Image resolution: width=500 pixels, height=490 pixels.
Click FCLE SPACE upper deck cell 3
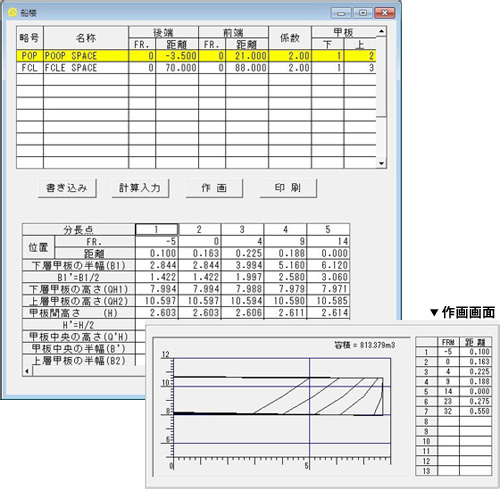(360, 68)
